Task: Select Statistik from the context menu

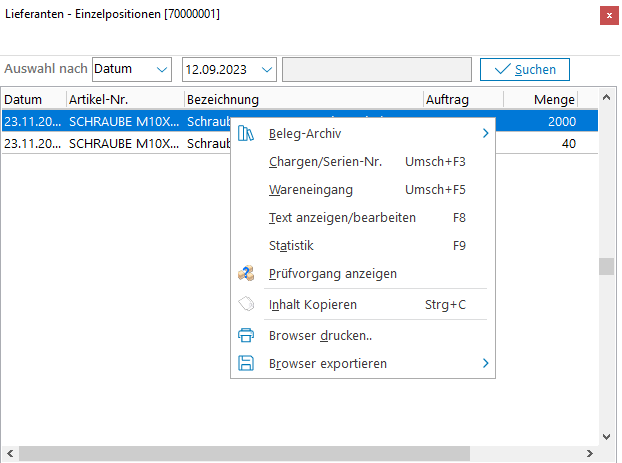Action: pyautogui.click(x=291, y=245)
